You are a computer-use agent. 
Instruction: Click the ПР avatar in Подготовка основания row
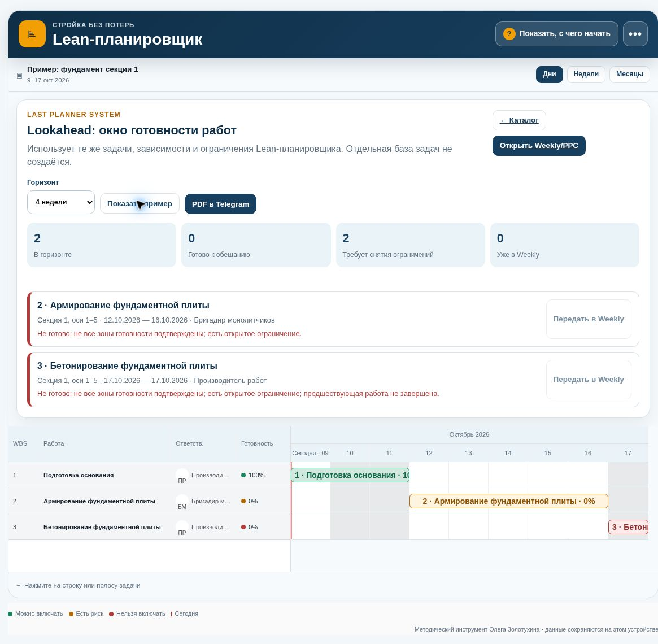182,475
